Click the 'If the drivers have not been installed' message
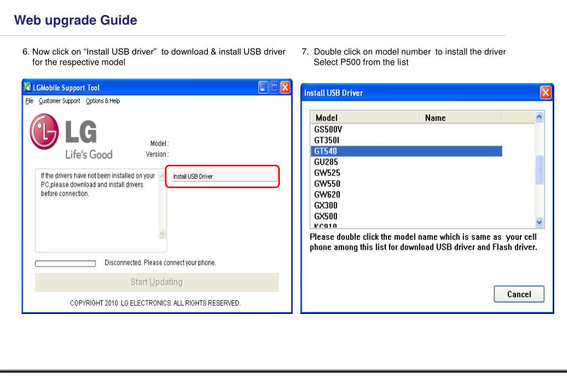This screenshot has height=392, width=567. 98,184
